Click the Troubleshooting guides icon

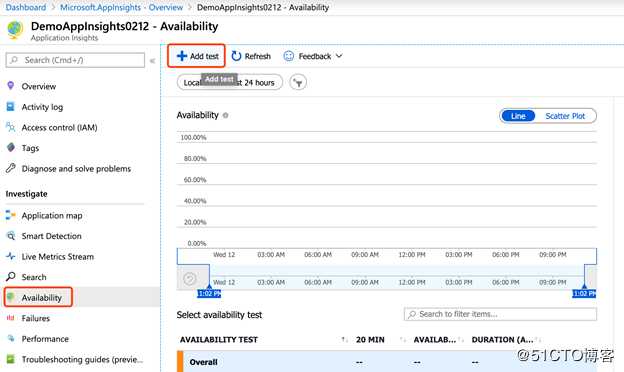coord(11,359)
